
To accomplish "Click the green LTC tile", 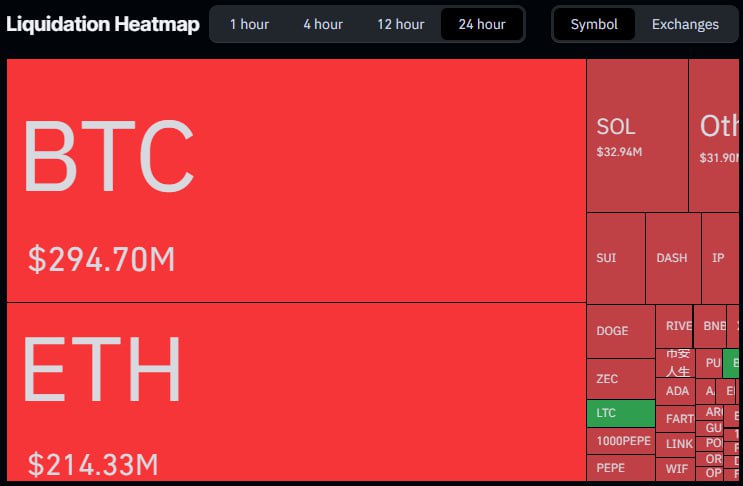I will pyautogui.click(x=620, y=413).
